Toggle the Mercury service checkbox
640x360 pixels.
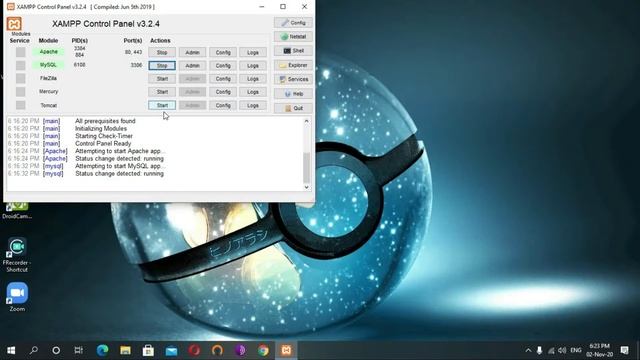pyautogui.click(x=20, y=92)
